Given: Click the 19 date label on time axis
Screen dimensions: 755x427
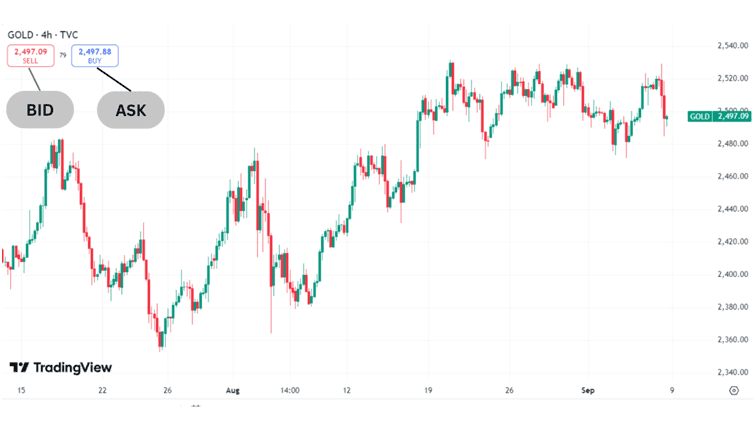Looking at the screenshot, I should (x=428, y=390).
